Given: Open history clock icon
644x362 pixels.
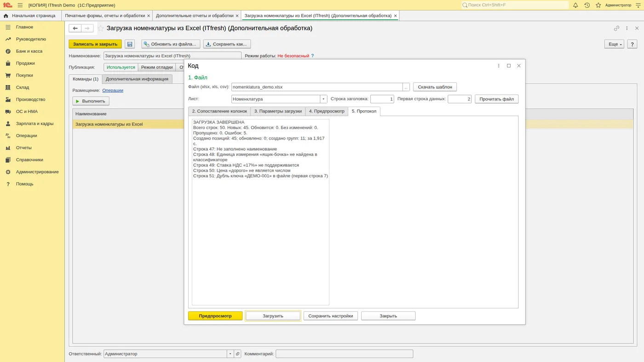Looking at the screenshot, I should click(x=587, y=5).
